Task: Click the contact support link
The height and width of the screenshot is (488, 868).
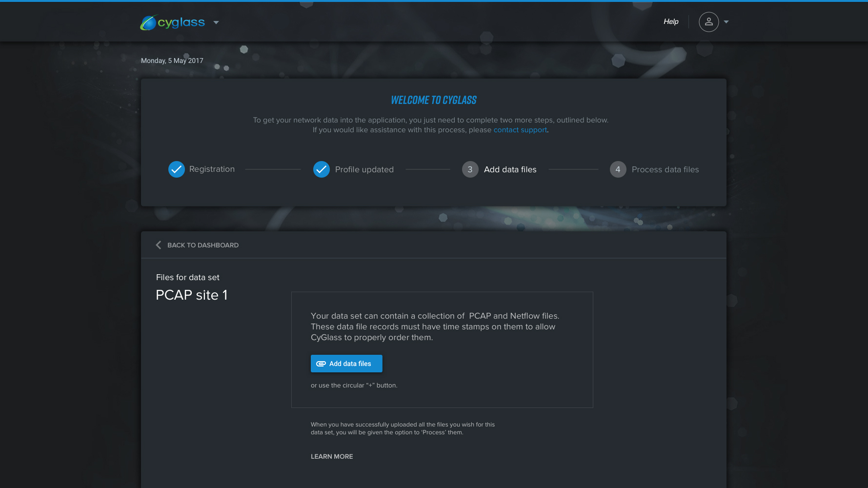Action: pyautogui.click(x=520, y=130)
